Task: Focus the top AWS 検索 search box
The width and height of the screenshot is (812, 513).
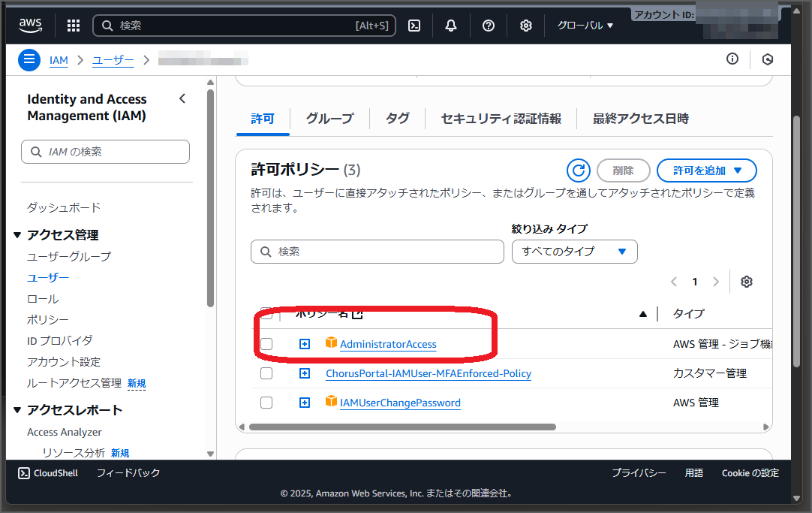Action: [x=244, y=26]
